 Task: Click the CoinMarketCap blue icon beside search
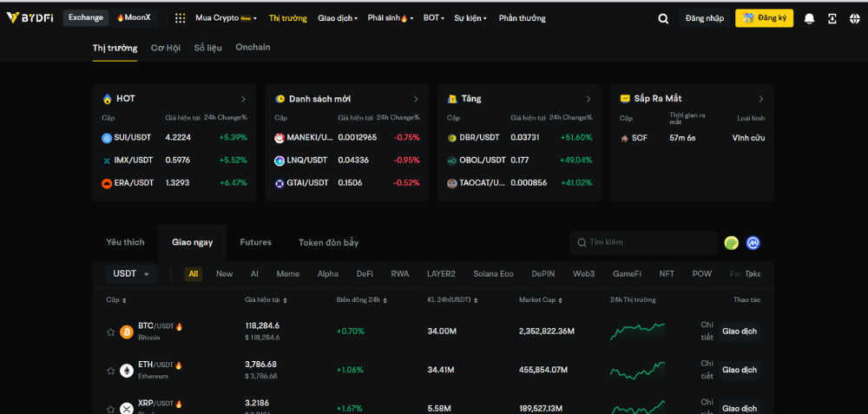click(753, 243)
